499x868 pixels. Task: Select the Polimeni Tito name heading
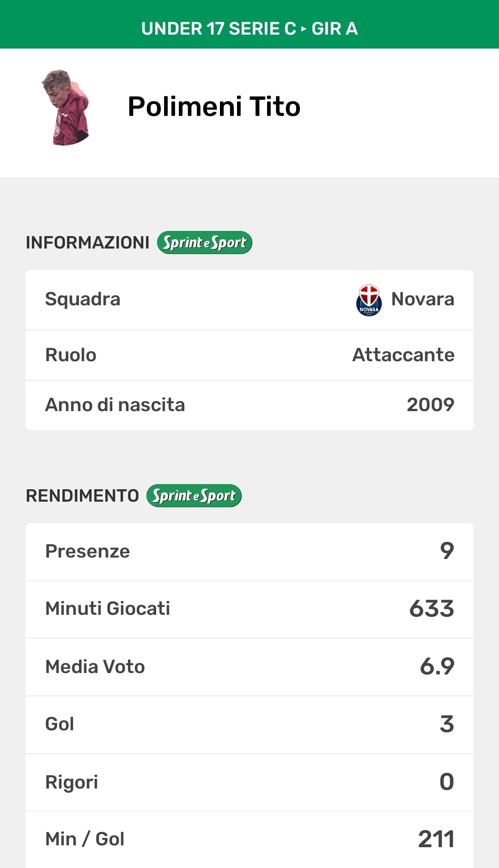214,107
